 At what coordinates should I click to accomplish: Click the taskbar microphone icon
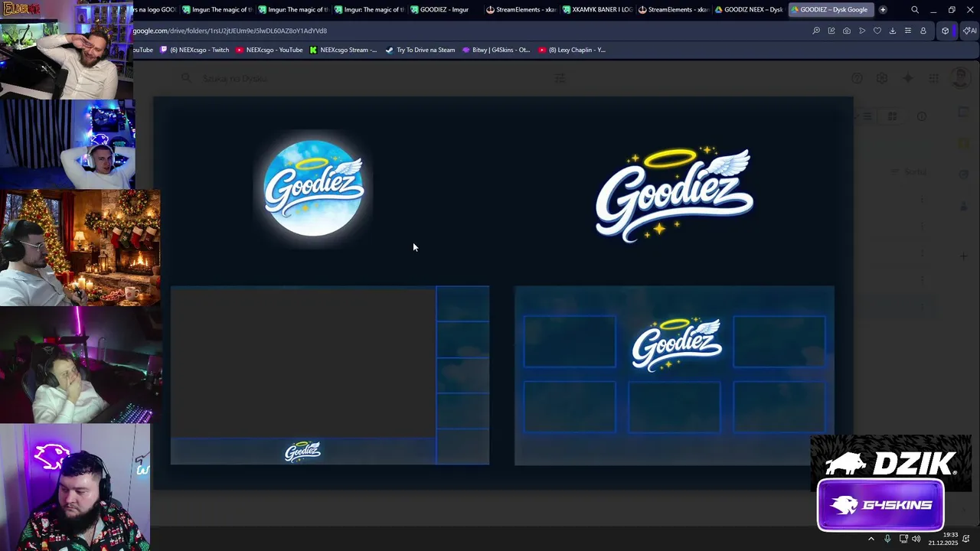pos(887,539)
